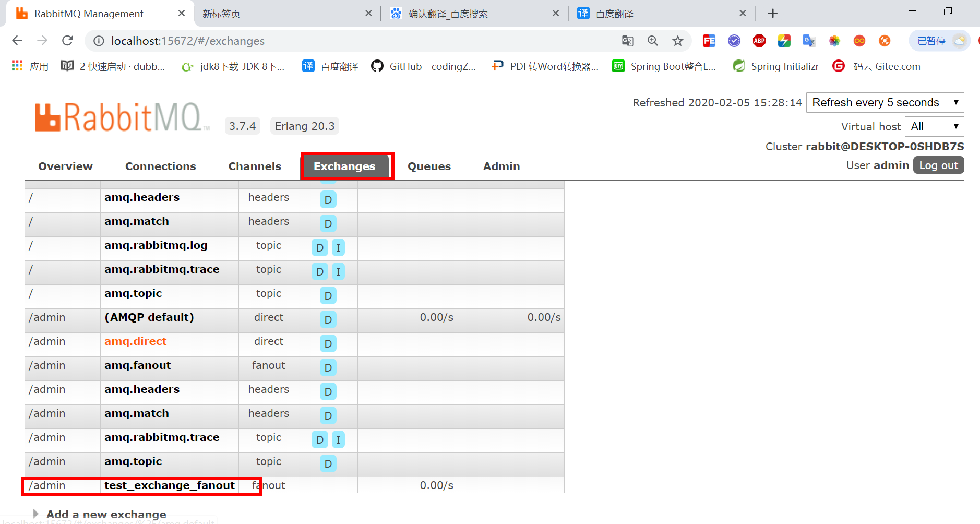
Task: Open the Gitee.com bookmark
Action: tap(876, 66)
